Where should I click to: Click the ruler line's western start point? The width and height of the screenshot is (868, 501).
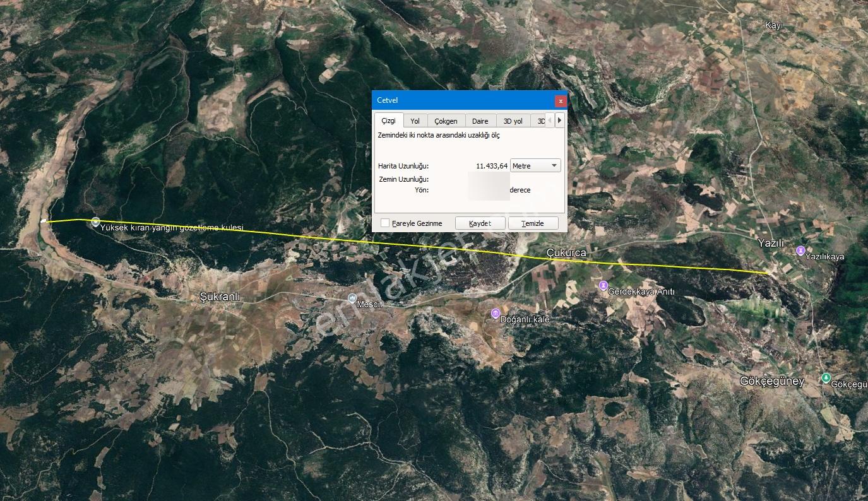44,221
